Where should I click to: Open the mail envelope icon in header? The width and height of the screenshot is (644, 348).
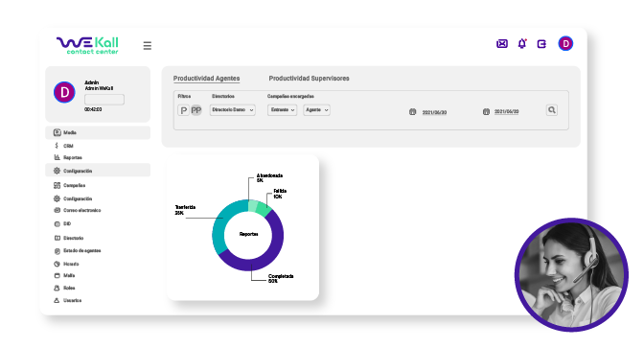(502, 43)
